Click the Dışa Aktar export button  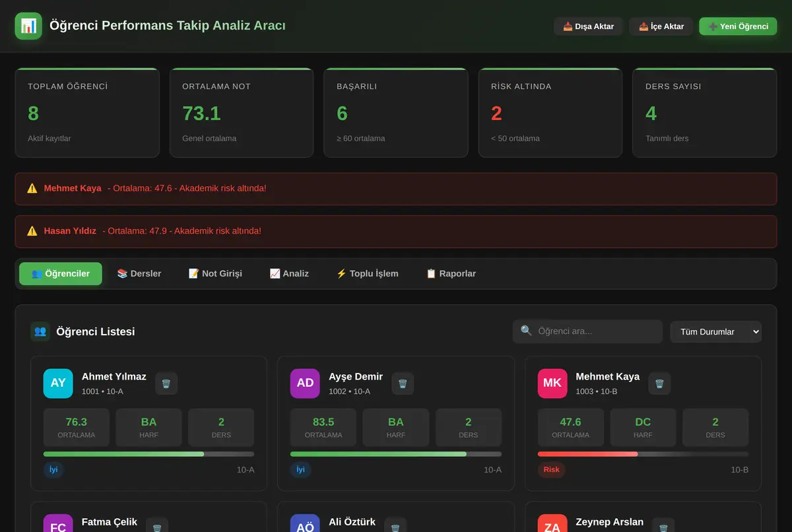click(588, 26)
